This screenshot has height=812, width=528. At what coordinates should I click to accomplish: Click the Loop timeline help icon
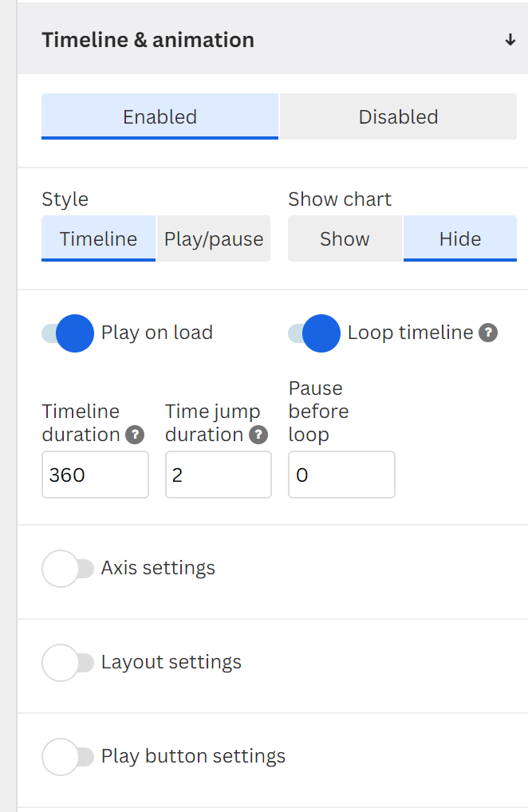coord(488,333)
